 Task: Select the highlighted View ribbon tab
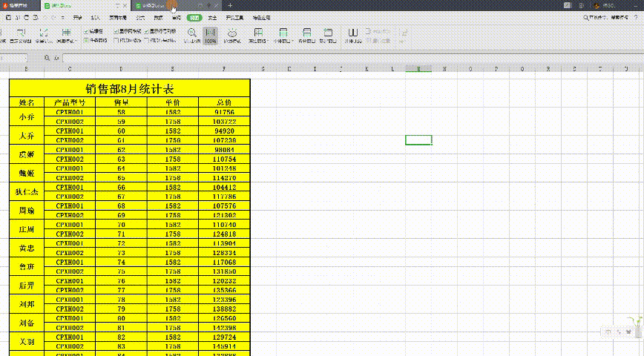coord(194,18)
